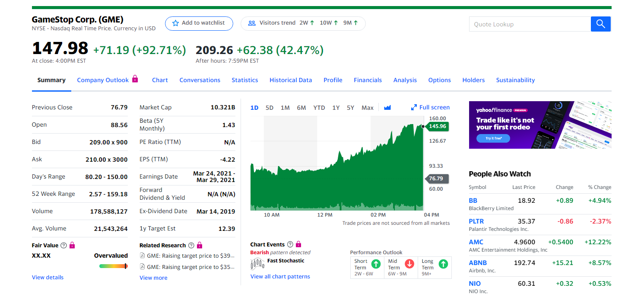The width and height of the screenshot is (644, 294).
Task: Open the Summary tab
Action: tap(51, 80)
